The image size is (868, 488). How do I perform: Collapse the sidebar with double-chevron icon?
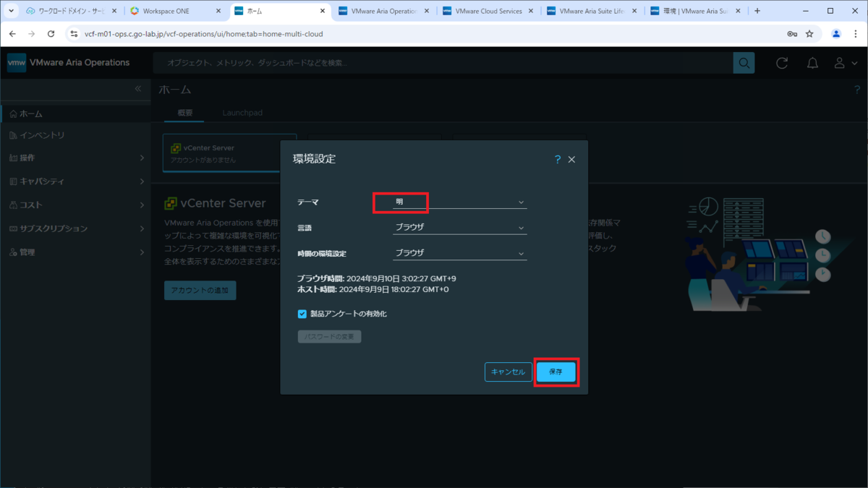pyautogui.click(x=138, y=88)
